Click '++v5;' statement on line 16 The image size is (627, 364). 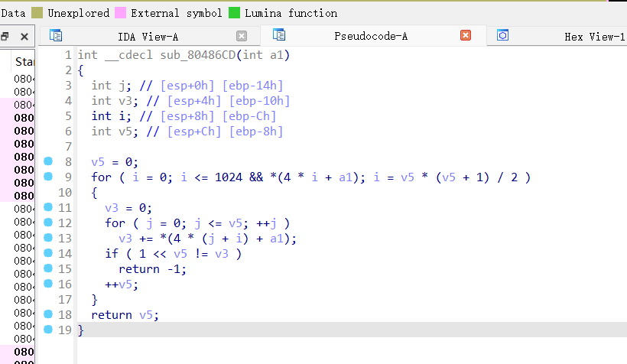(122, 284)
